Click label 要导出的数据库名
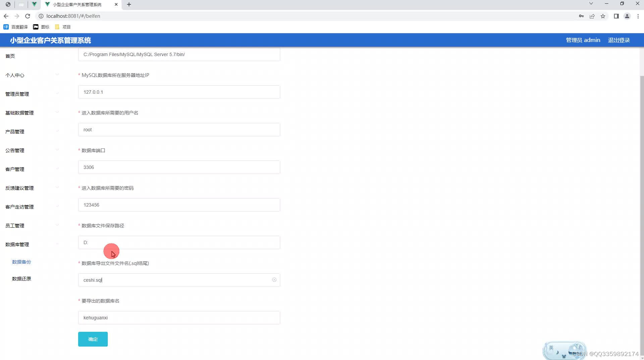Screen dimensions: 644x360 pyautogui.click(x=100, y=301)
